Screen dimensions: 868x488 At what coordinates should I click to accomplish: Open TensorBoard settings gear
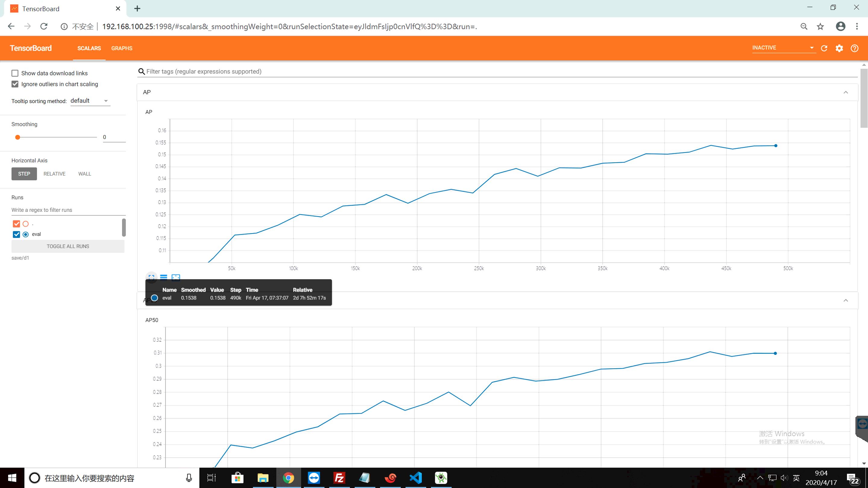[x=839, y=48]
